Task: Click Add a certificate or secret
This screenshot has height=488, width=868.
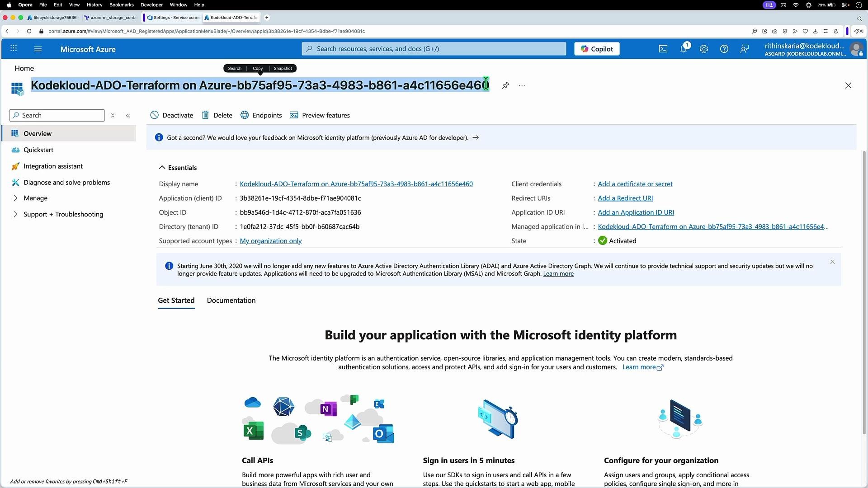Action: pyautogui.click(x=635, y=184)
